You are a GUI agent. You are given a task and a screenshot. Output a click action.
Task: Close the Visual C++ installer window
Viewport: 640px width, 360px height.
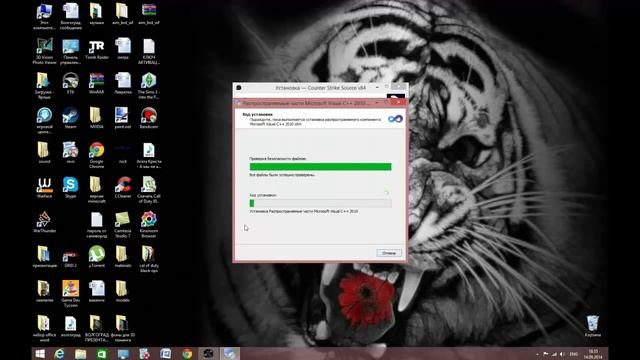pyautogui.click(x=398, y=102)
